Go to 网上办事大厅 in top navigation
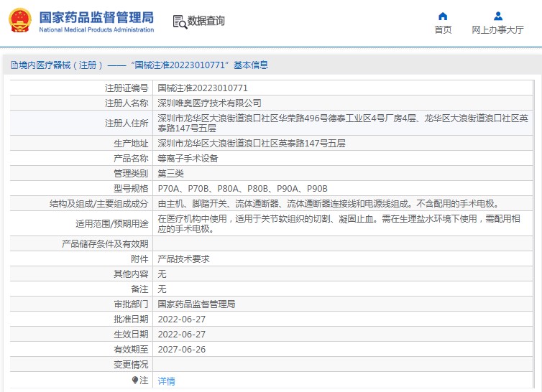Viewport: 542px width, 392px height. 497,29
